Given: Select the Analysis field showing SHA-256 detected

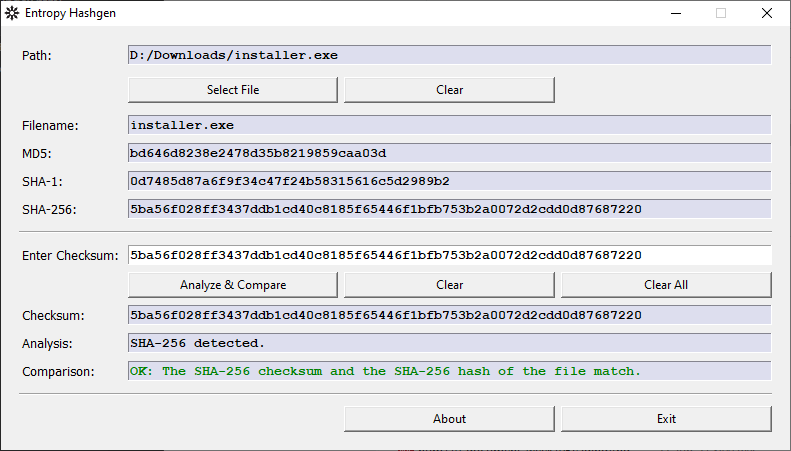Looking at the screenshot, I should point(449,343).
